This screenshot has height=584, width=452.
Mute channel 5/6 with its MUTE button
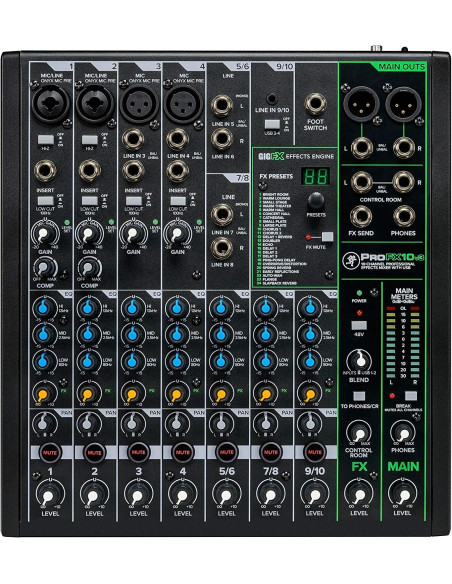tap(226, 453)
